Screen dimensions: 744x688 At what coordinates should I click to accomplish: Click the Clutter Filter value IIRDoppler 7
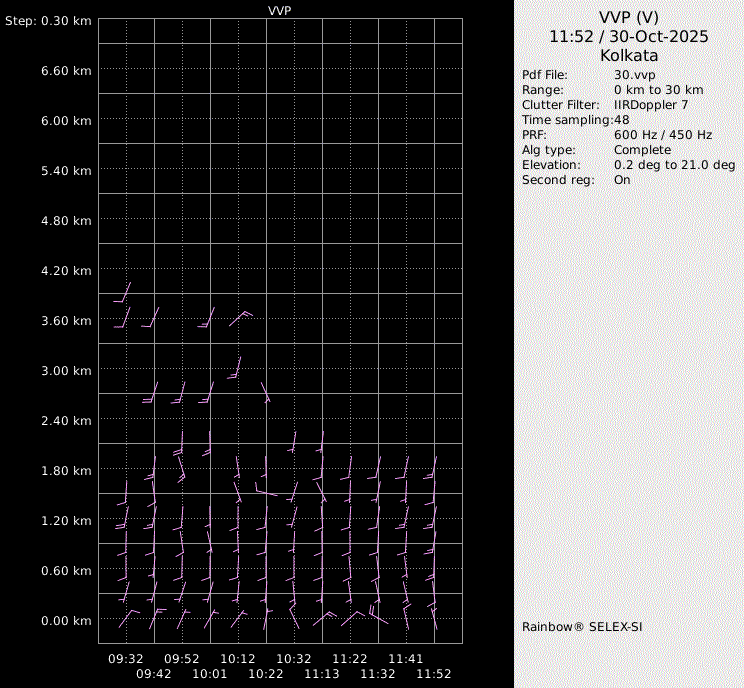[x=650, y=105]
